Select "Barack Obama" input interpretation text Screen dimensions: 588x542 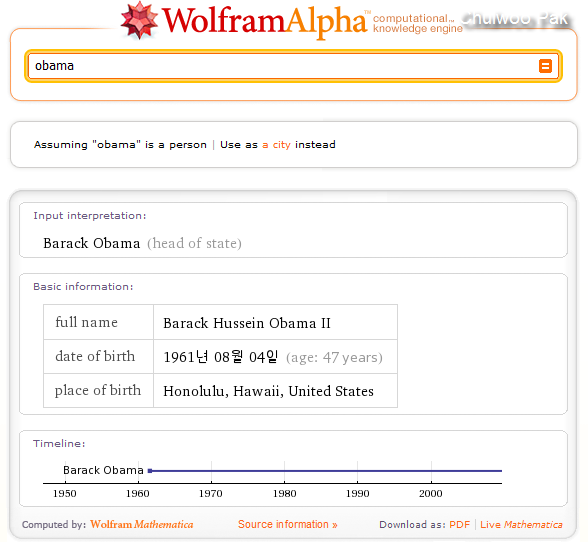92,243
